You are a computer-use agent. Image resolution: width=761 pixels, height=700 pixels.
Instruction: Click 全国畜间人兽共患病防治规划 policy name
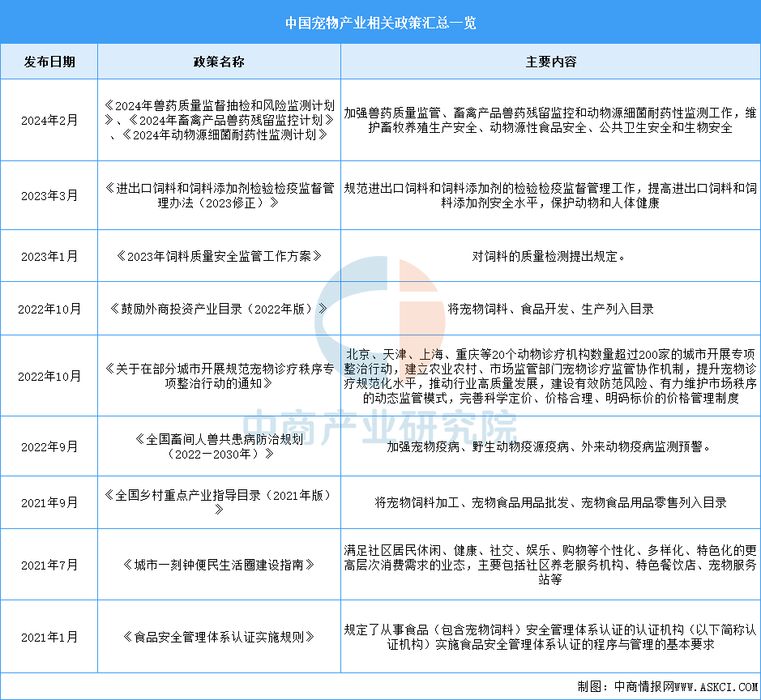coord(219,446)
